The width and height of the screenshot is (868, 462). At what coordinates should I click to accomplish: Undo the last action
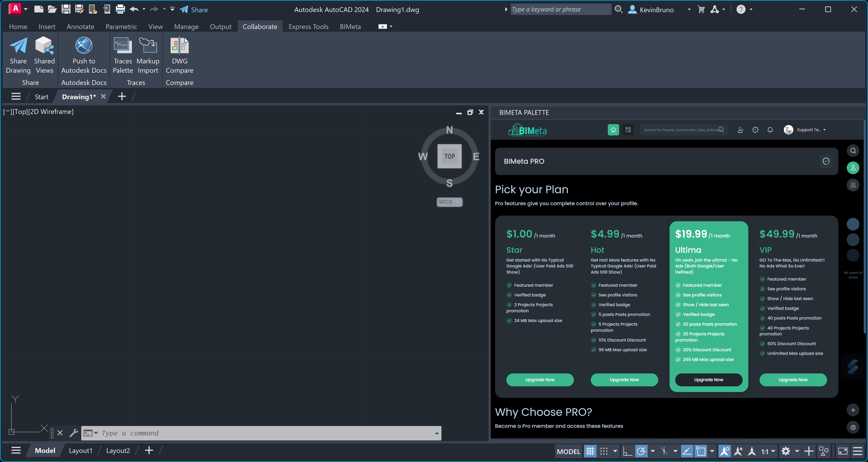tap(134, 9)
